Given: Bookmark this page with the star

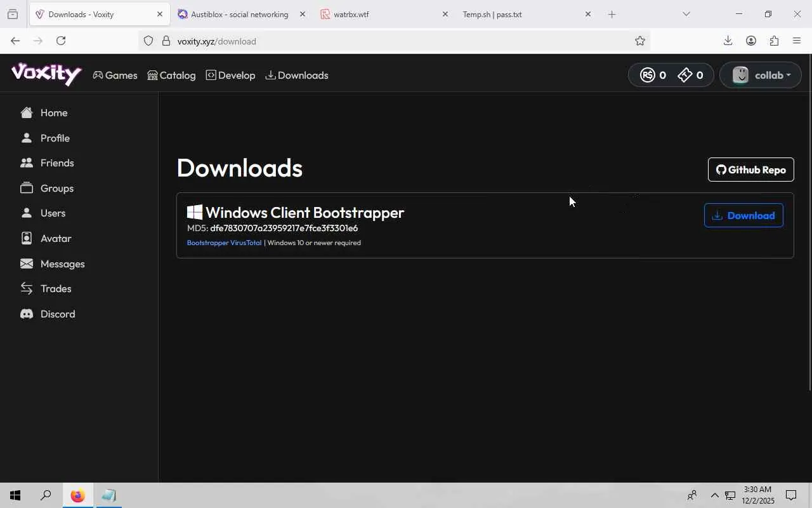Looking at the screenshot, I should pos(640,41).
